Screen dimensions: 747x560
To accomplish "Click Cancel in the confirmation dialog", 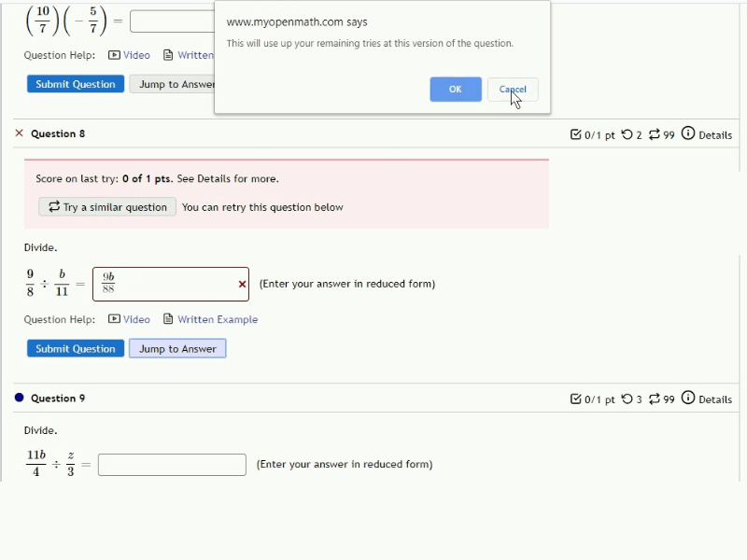I will pyautogui.click(x=513, y=90).
